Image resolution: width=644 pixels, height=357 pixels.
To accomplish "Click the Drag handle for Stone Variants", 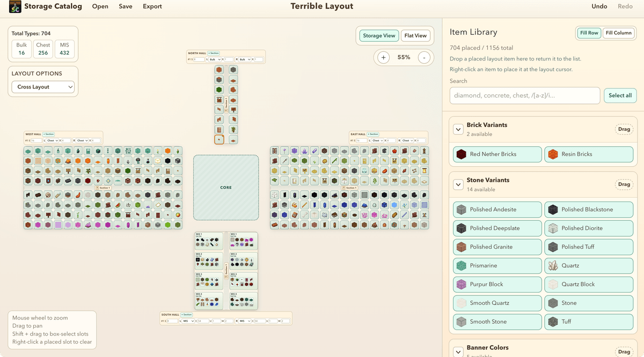I will [624, 184].
